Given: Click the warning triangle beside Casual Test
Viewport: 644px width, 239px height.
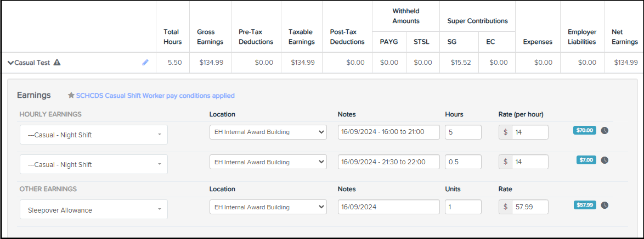Looking at the screenshot, I should tap(57, 63).
